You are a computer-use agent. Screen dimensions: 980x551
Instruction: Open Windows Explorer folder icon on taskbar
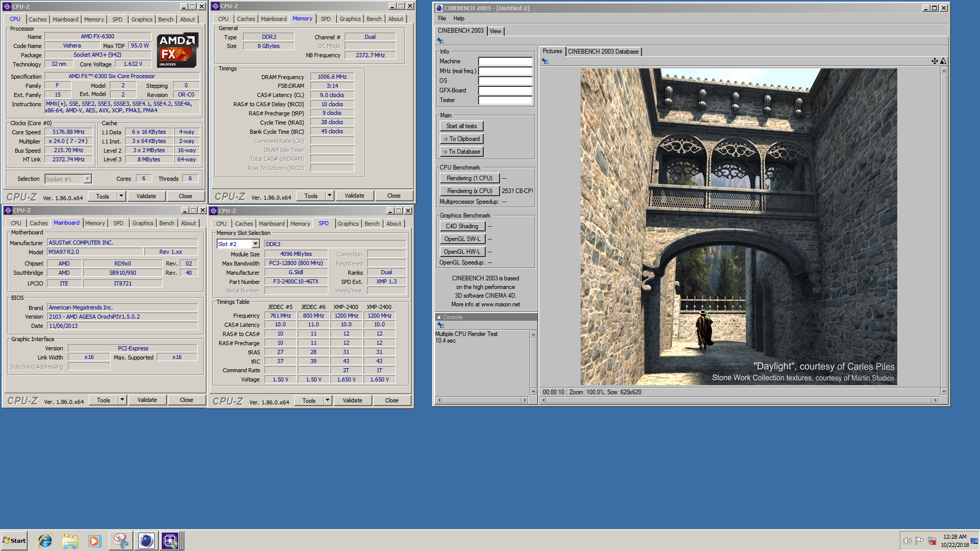(x=70, y=541)
